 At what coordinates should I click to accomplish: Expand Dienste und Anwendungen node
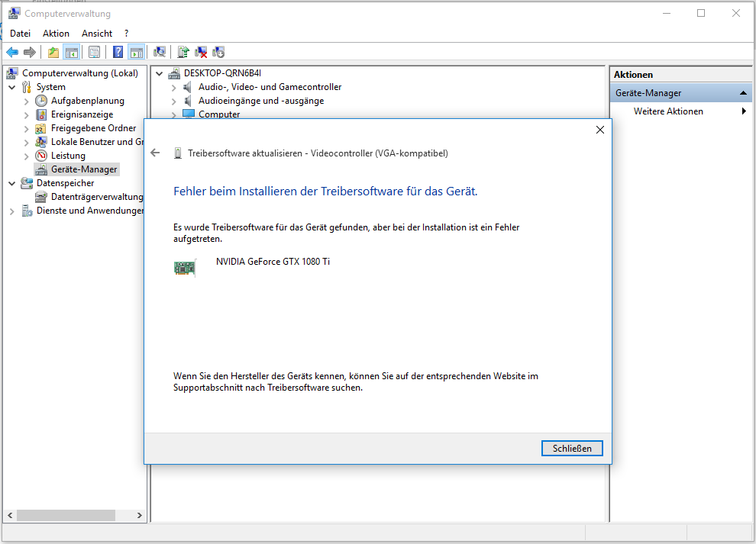click(x=12, y=211)
